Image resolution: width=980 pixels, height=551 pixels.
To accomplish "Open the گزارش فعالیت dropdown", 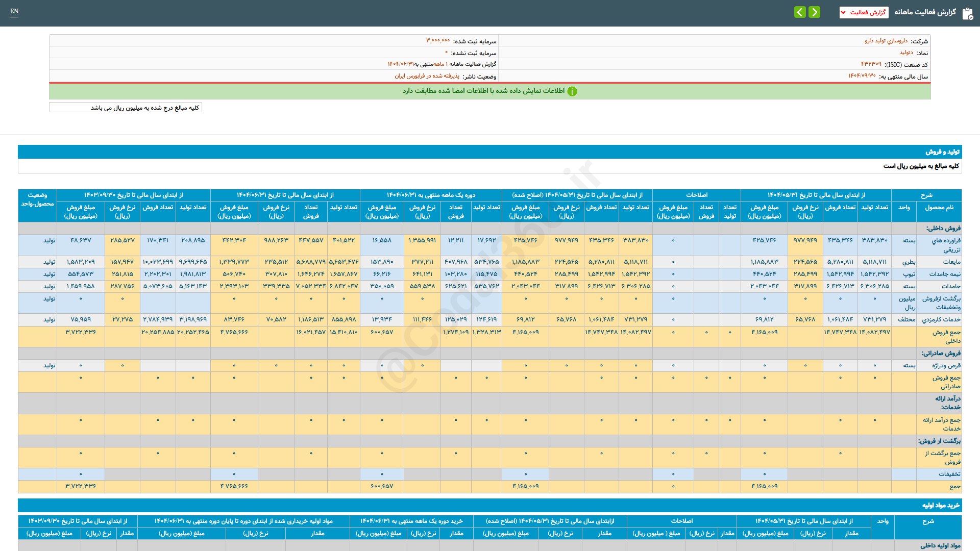I will (x=864, y=12).
